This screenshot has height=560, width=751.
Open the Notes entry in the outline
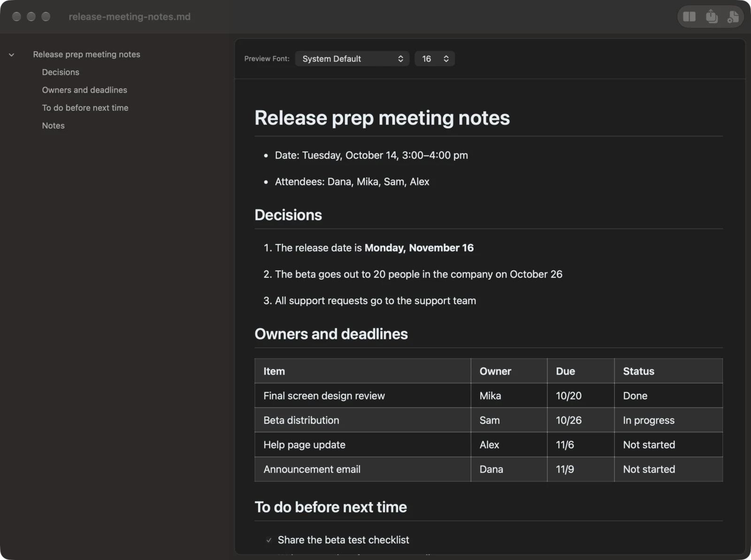[x=53, y=126]
